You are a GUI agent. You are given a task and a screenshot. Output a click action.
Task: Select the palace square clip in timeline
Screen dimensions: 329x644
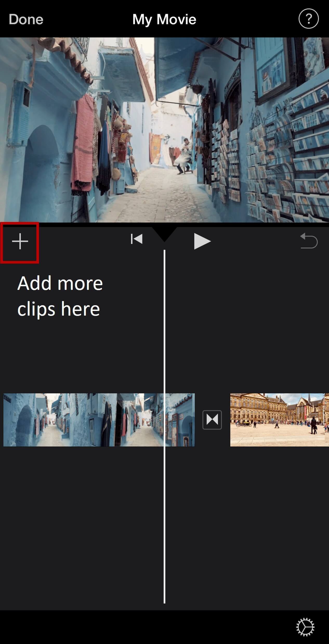[280, 420]
